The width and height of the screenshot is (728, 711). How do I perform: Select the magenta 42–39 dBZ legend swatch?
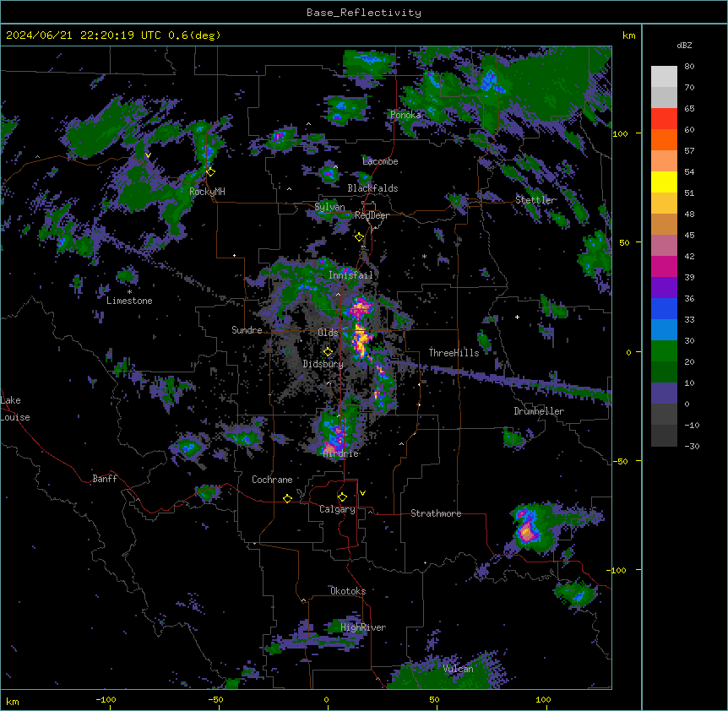(x=664, y=266)
